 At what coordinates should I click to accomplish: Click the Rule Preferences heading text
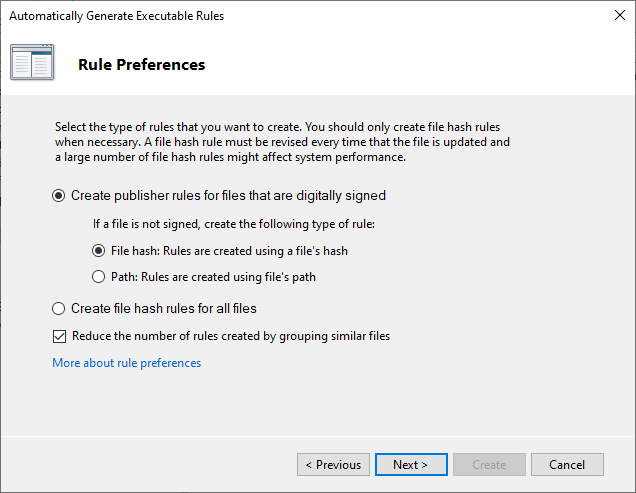141,65
